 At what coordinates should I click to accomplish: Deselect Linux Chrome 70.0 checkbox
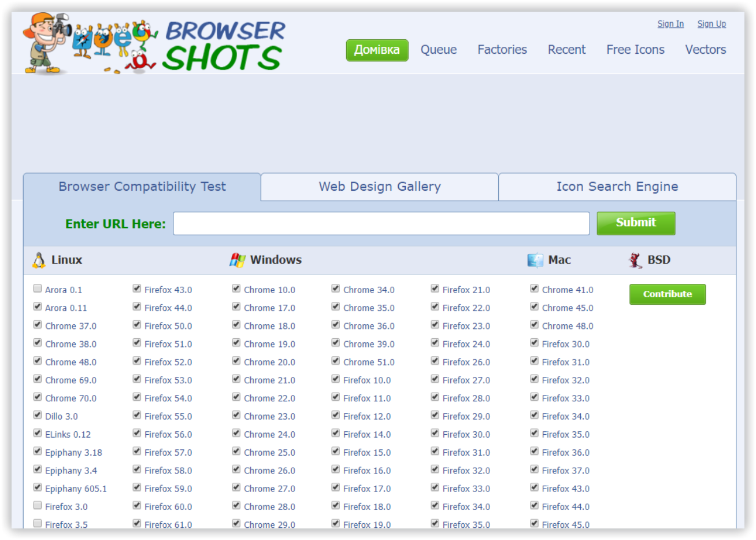38,397
